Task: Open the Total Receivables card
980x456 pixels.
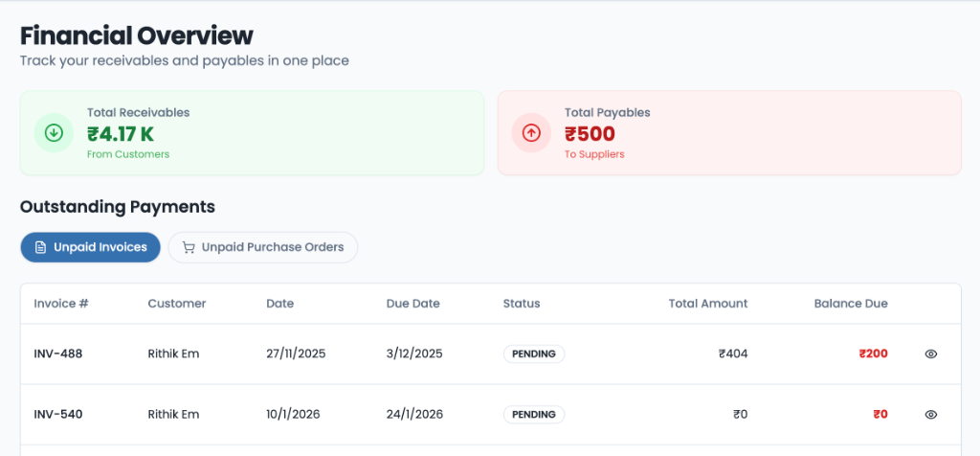Action: click(x=252, y=133)
